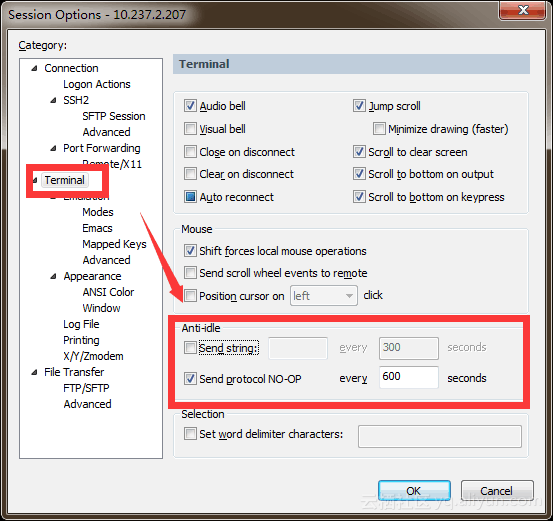Select the Mapped Keys category
The width and height of the screenshot is (553, 521).
coord(114,244)
